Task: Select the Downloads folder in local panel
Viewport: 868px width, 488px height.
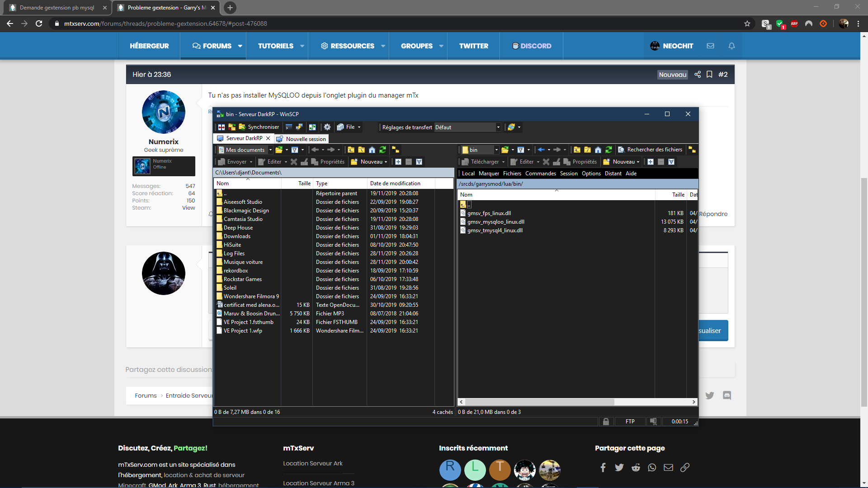Action: click(237, 236)
